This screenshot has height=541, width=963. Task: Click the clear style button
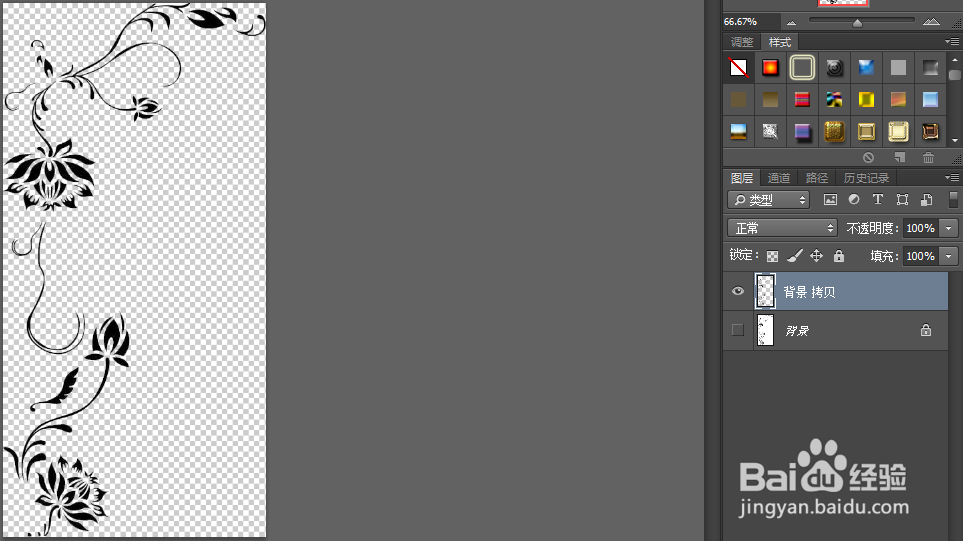coord(868,158)
